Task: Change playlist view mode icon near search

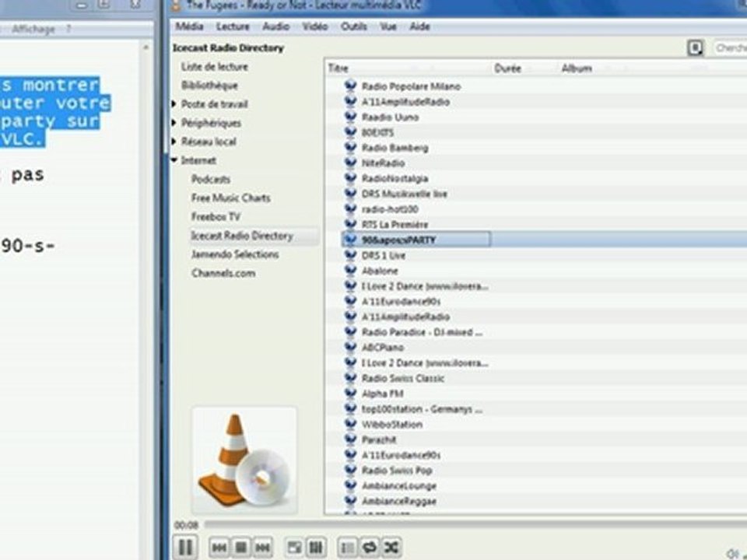Action: point(696,47)
